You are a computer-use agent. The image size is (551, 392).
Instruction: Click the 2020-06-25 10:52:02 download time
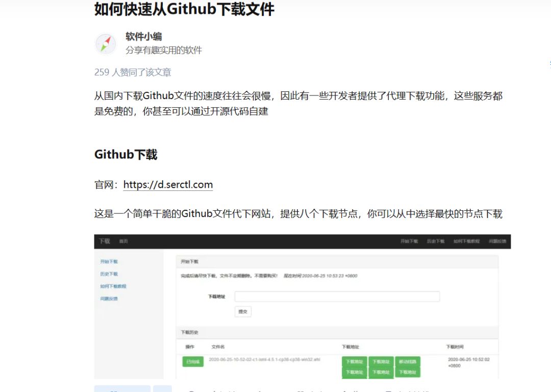click(x=469, y=362)
